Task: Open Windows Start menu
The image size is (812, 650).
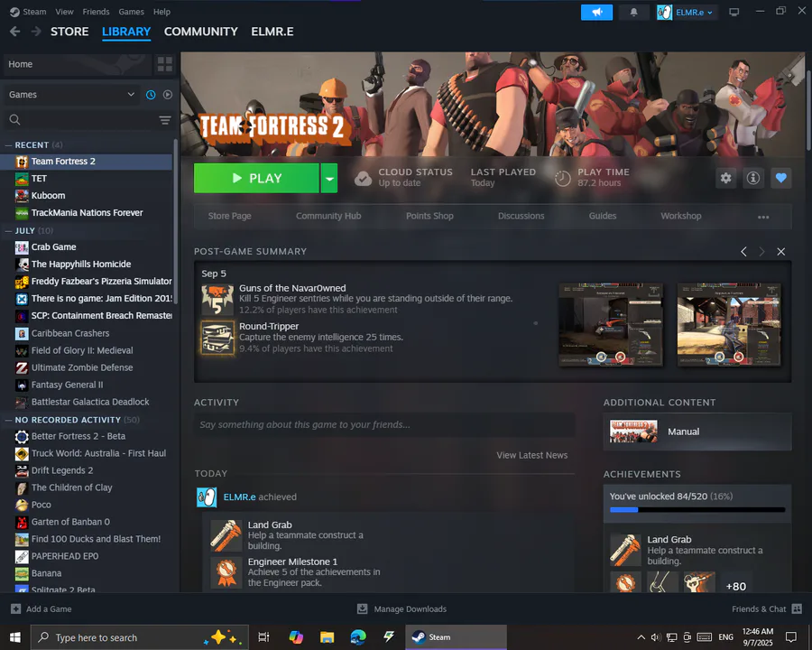Action: click(15, 637)
